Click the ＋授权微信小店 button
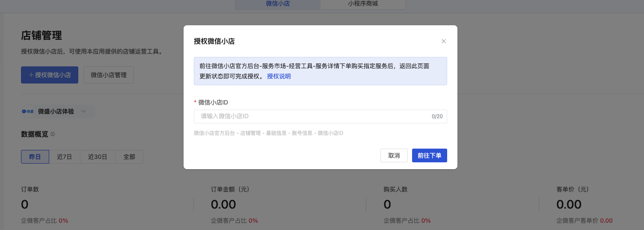The image size is (644, 230). tap(50, 75)
